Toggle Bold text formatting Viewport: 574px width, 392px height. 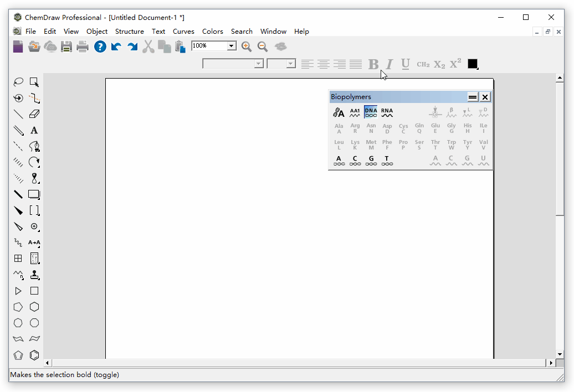(x=373, y=64)
